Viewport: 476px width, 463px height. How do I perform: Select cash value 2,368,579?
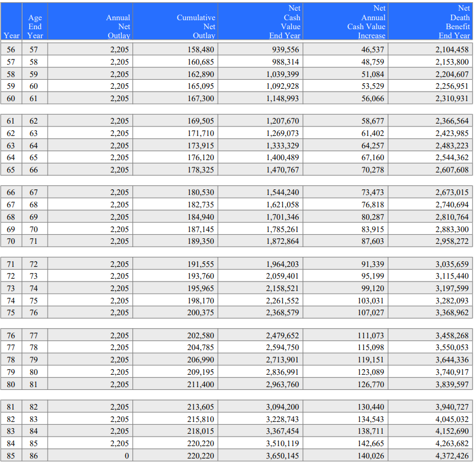pos(283,312)
